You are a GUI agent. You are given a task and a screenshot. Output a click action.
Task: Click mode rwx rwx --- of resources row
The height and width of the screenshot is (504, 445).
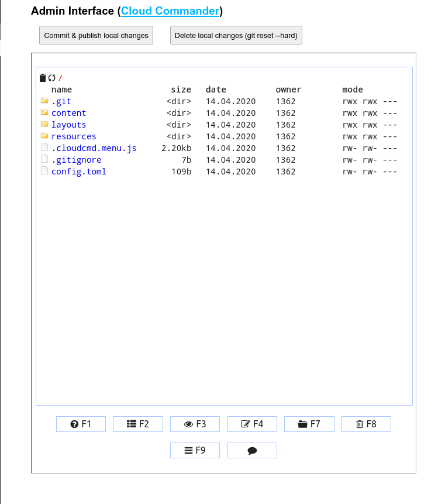pyautogui.click(x=370, y=136)
